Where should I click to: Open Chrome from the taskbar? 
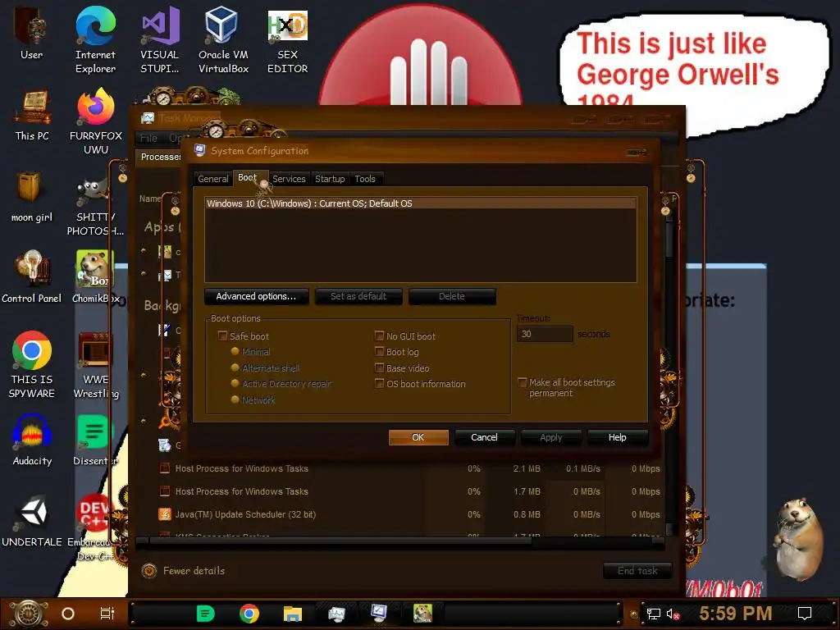point(249,614)
